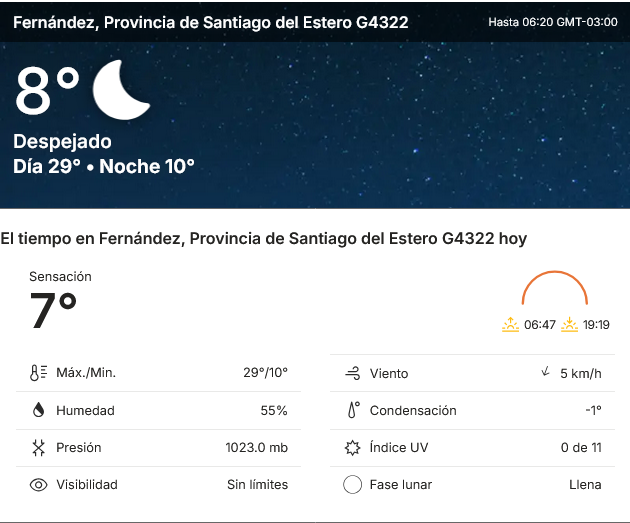
Task: Click the pressure arrows icon
Action: (39, 447)
